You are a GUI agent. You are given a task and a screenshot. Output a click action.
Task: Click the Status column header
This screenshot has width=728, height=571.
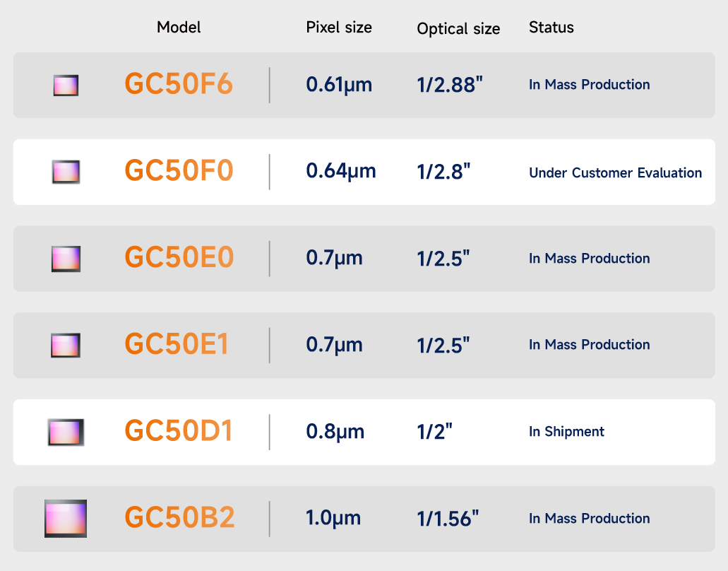(551, 28)
